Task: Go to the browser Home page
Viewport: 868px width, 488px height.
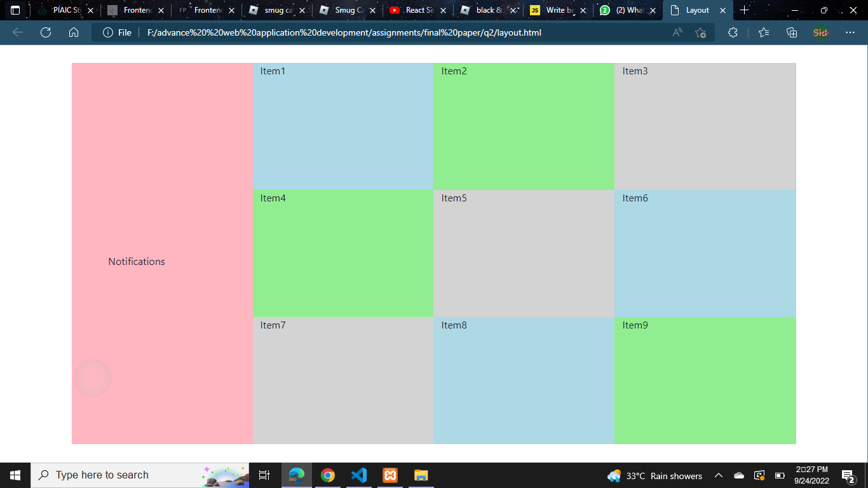Action: click(x=74, y=32)
